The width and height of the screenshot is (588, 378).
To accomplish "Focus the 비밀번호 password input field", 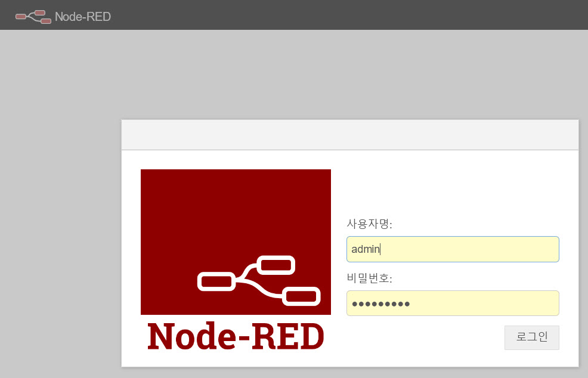I will [453, 303].
